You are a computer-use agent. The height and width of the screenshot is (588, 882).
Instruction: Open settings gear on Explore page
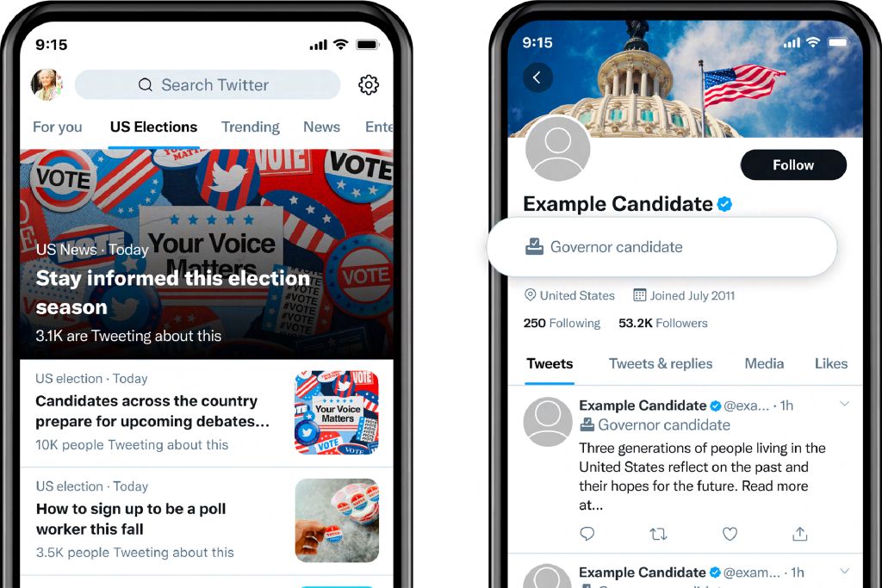coord(369,85)
